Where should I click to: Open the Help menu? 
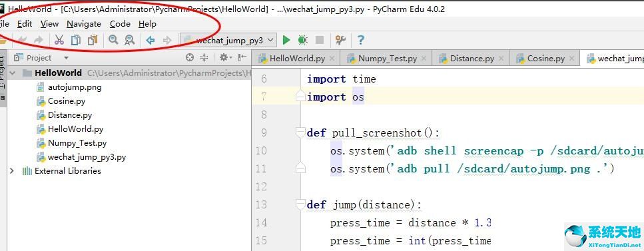pyautogui.click(x=147, y=24)
